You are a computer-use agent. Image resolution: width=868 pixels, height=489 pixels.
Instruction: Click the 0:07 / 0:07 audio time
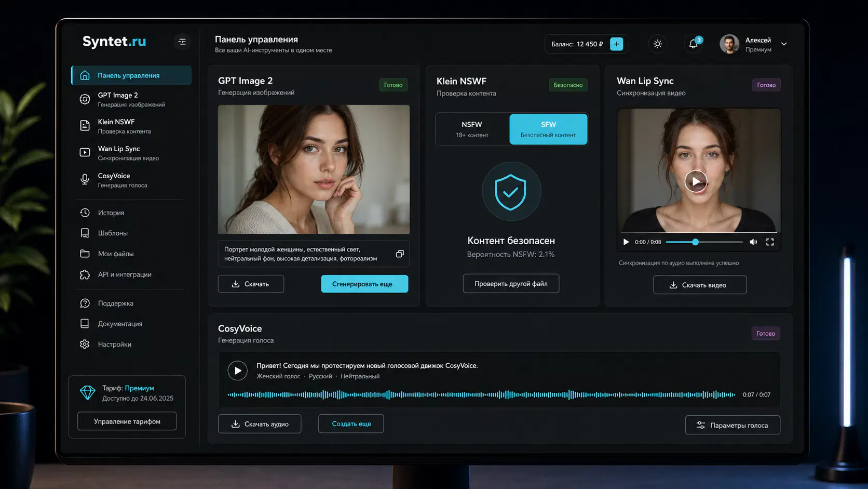(756, 395)
